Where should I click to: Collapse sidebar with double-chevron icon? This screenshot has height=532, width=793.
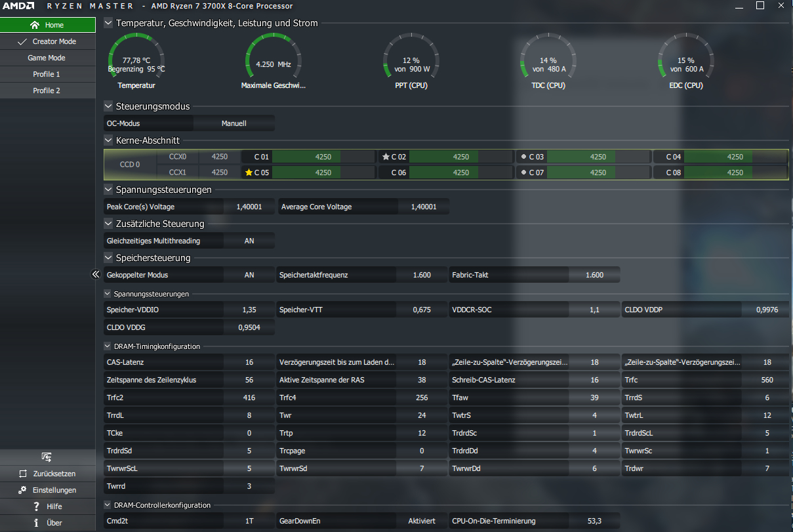click(x=96, y=274)
